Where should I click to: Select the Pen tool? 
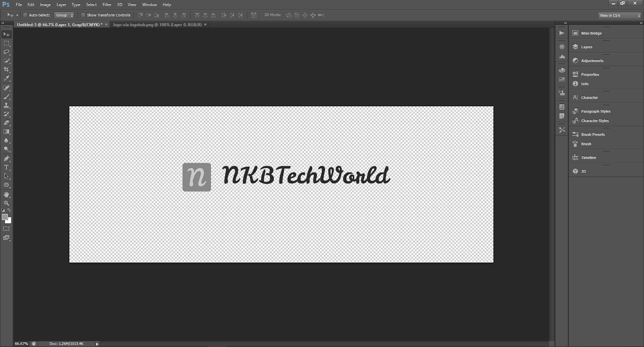[6, 159]
